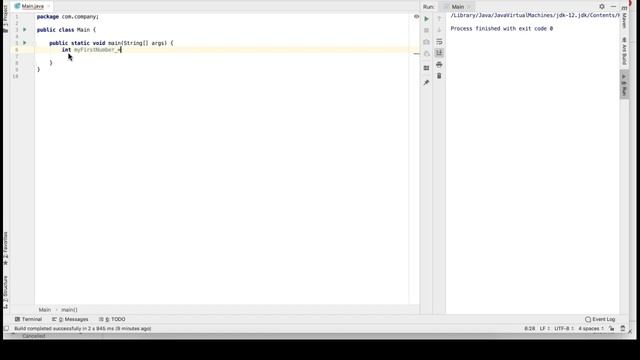The width and height of the screenshot is (640, 360).
Task: Click Main in the breadcrumb bar
Action: coord(44,310)
